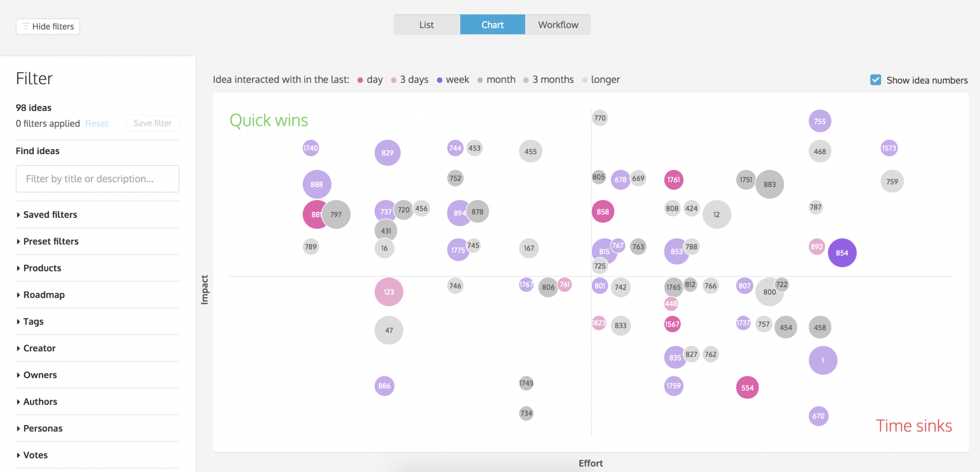Expand the Saved filters section
The height and width of the screenshot is (472, 980).
pos(50,214)
